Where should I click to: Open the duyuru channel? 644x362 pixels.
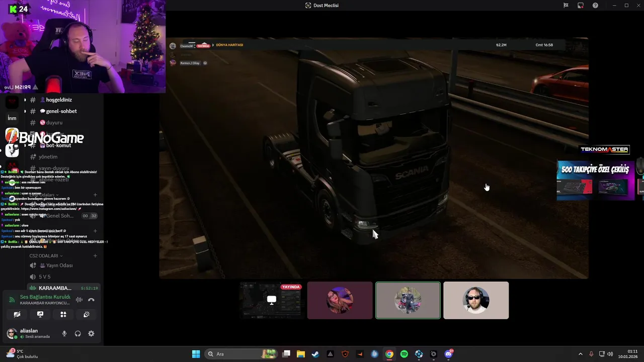(54, 123)
